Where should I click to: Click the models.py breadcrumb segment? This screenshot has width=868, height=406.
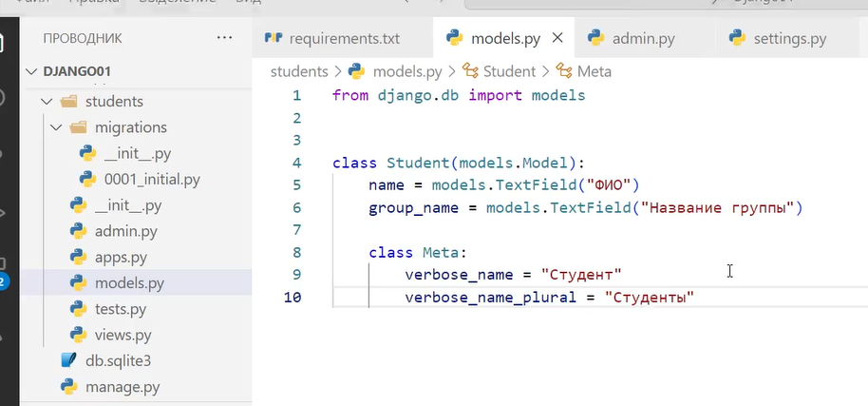(406, 71)
